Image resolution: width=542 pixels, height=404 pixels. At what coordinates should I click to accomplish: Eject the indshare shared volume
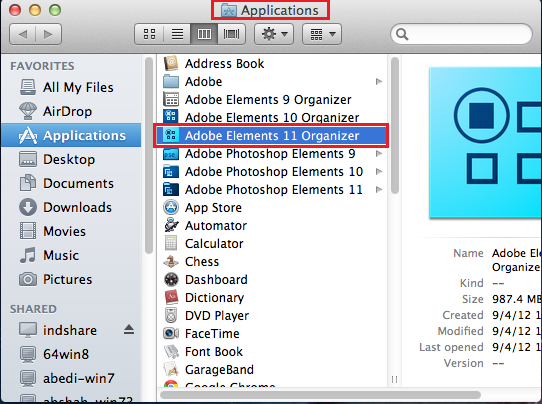[x=129, y=330]
